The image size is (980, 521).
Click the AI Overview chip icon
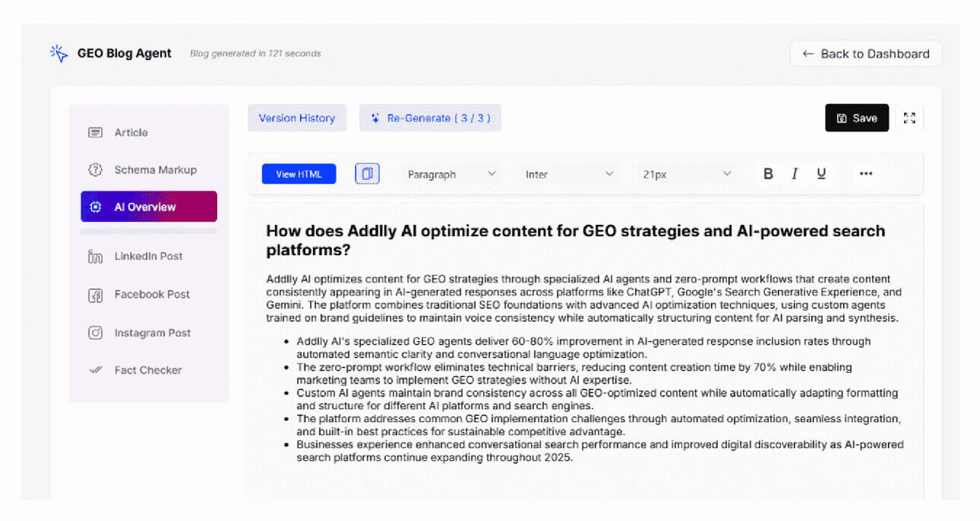pos(95,207)
